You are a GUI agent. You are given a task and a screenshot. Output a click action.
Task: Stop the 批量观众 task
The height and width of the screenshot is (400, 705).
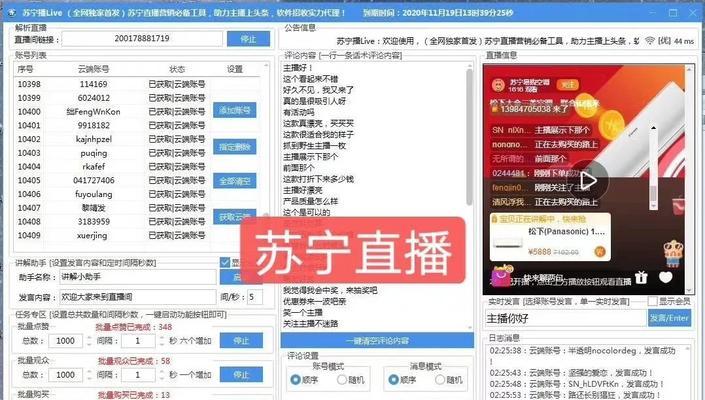[241, 375]
